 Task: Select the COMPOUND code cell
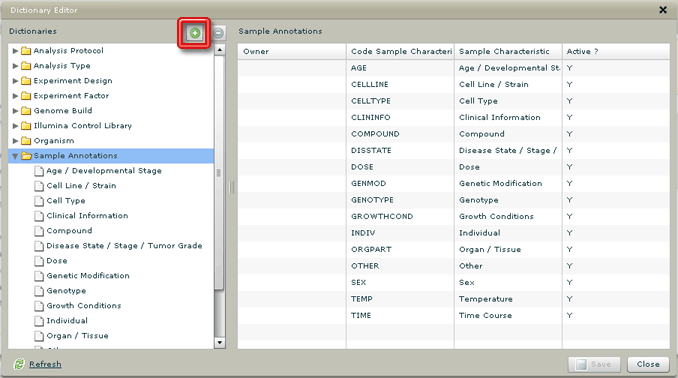(x=400, y=134)
